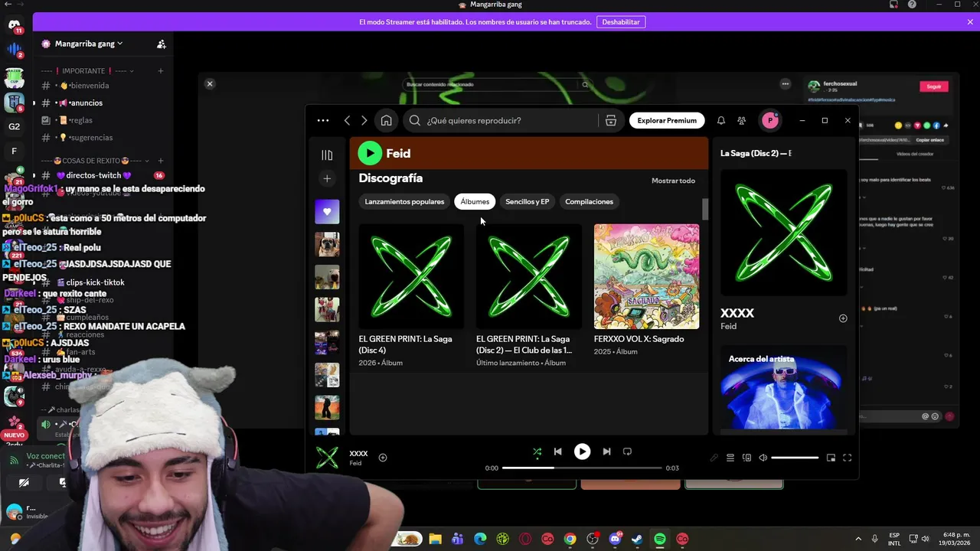The width and height of the screenshot is (980, 551).
Task: Skip to previous track
Action: click(x=558, y=452)
